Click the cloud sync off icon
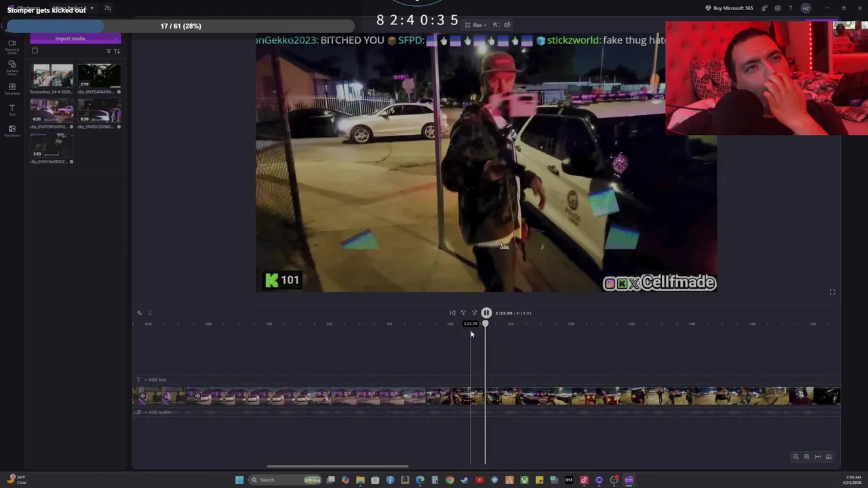The height and width of the screenshot is (488, 868). tap(107, 8)
